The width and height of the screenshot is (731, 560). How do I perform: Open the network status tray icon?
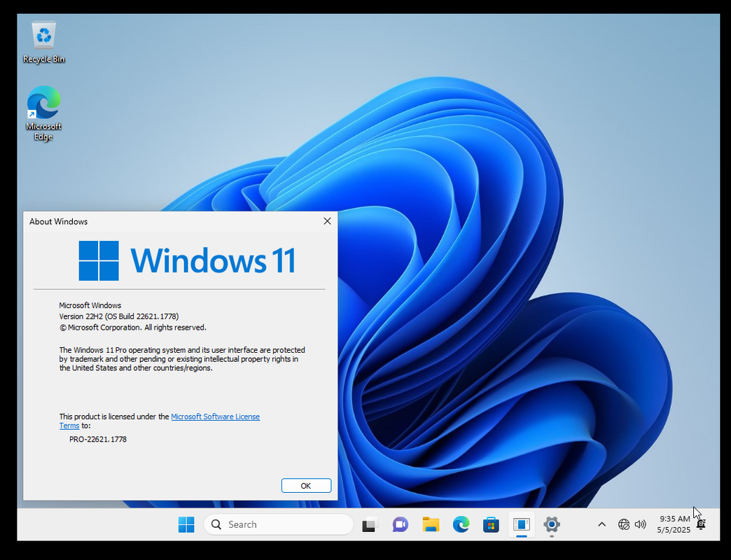pos(624,524)
